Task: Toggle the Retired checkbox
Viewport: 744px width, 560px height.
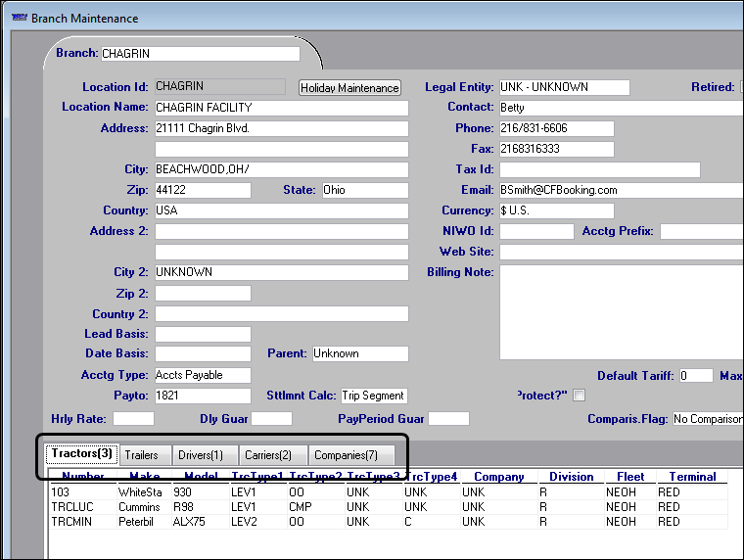Action: coord(741,87)
